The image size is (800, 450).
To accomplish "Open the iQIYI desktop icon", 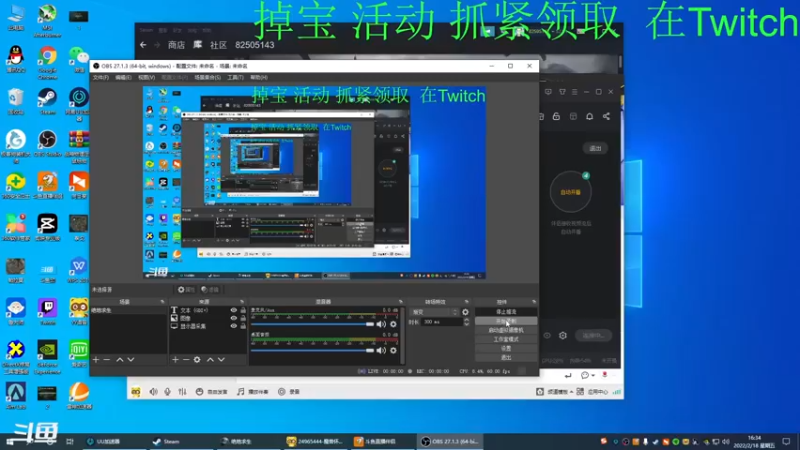I will click(79, 354).
